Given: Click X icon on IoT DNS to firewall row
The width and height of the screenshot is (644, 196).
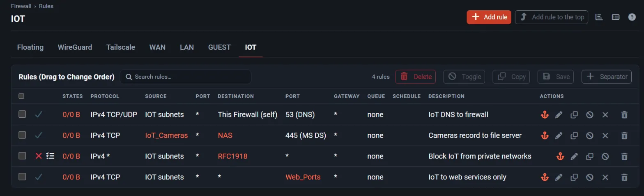Looking at the screenshot, I should point(605,114).
